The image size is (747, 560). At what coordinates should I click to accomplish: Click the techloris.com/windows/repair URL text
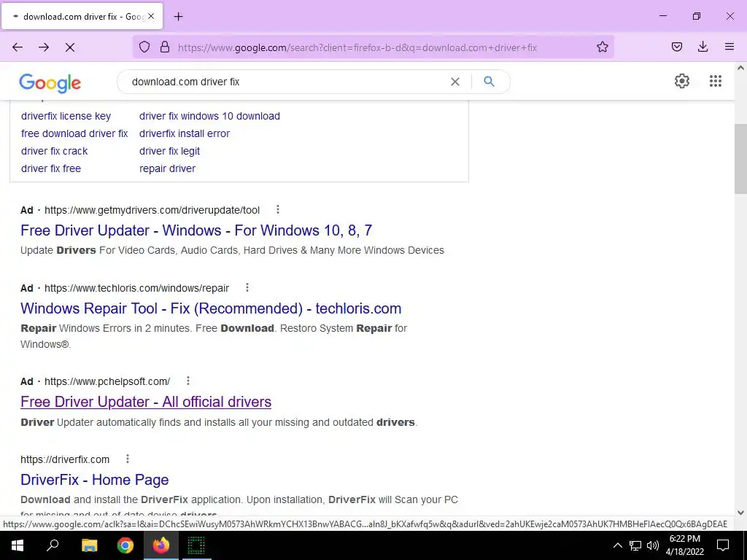coord(136,288)
